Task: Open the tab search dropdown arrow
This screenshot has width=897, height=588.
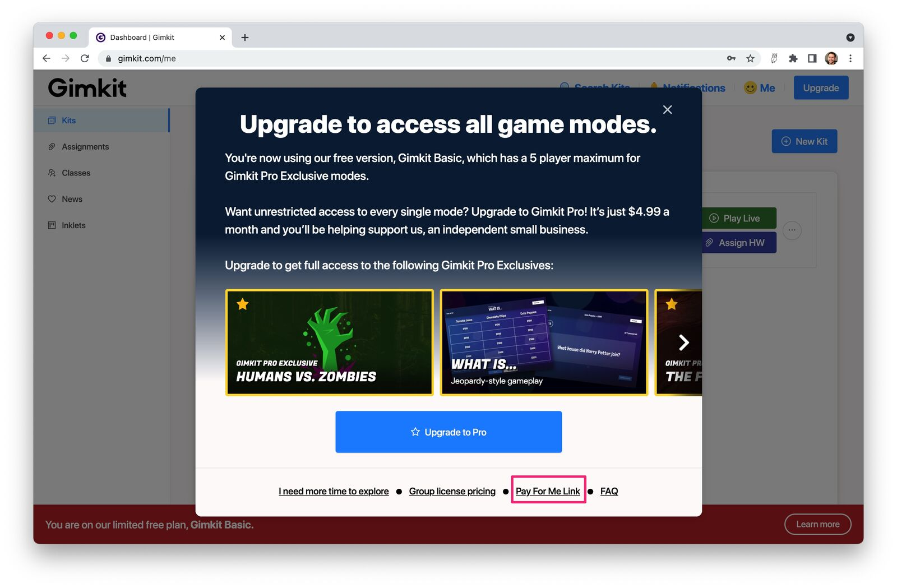Action: click(x=850, y=38)
